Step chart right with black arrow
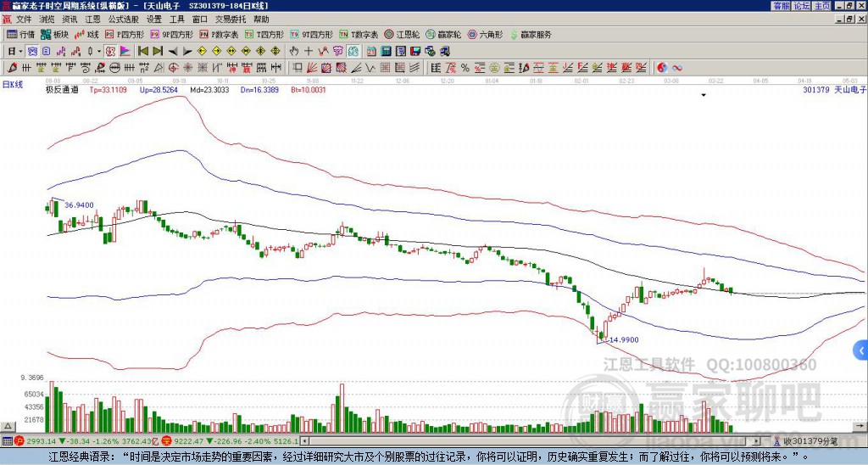The width and height of the screenshot is (868, 465). click(x=187, y=52)
